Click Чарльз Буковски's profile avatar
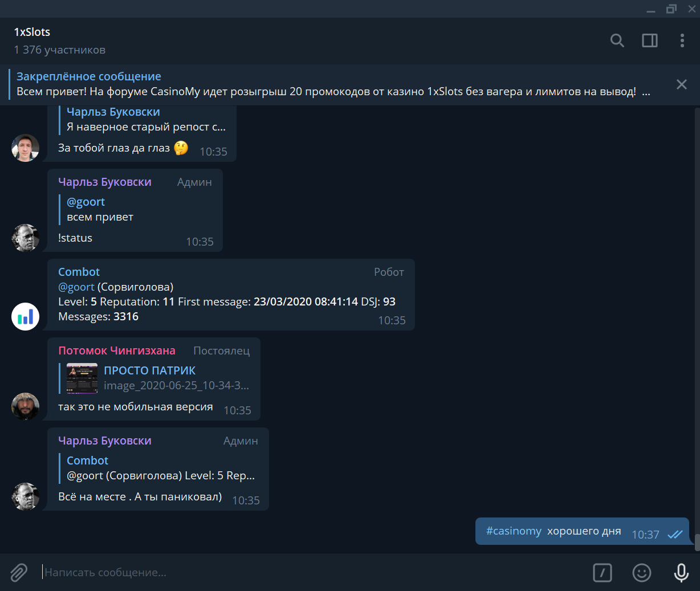 tap(25, 237)
